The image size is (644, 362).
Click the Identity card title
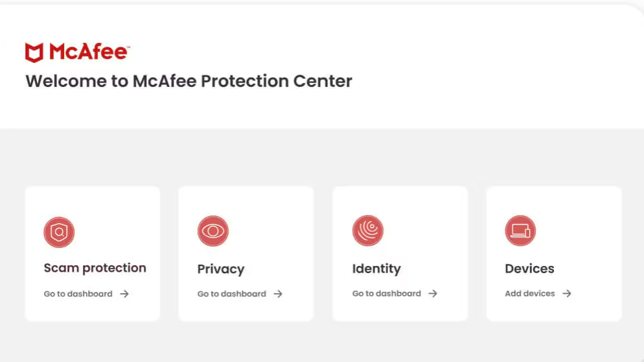376,269
